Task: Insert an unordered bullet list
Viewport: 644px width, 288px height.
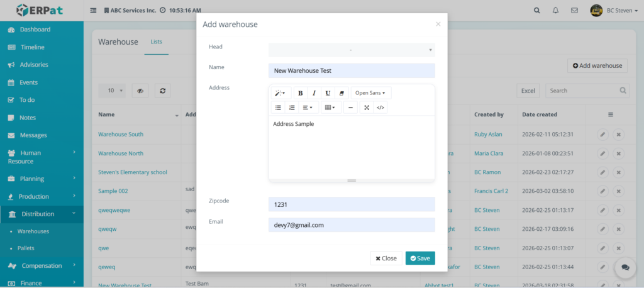Action: point(278,108)
